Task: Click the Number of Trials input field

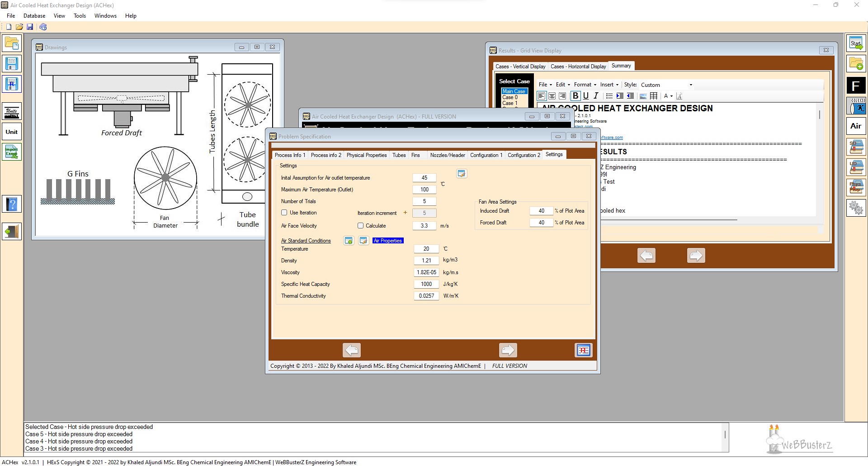Action: (424, 201)
